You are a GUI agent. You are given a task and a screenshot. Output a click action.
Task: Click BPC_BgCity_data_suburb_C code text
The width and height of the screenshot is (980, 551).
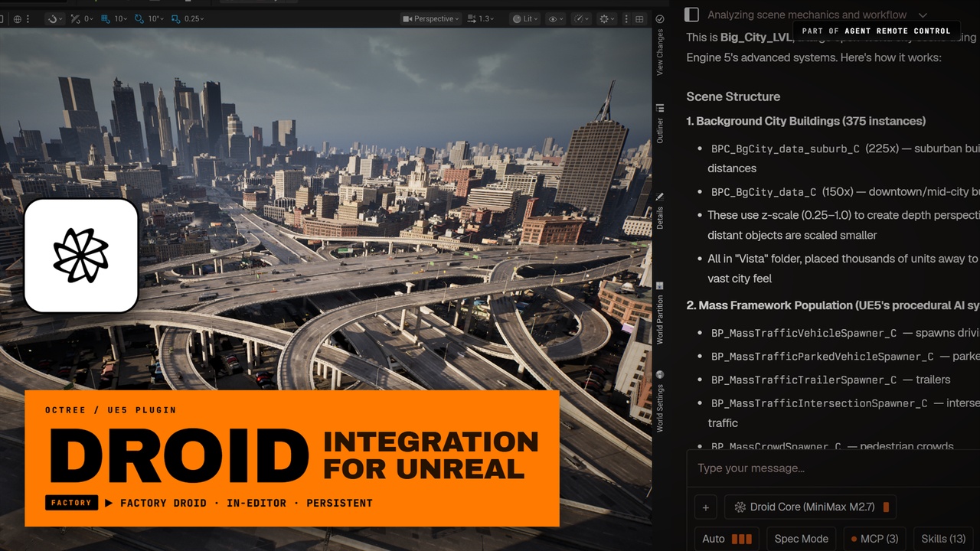click(786, 148)
